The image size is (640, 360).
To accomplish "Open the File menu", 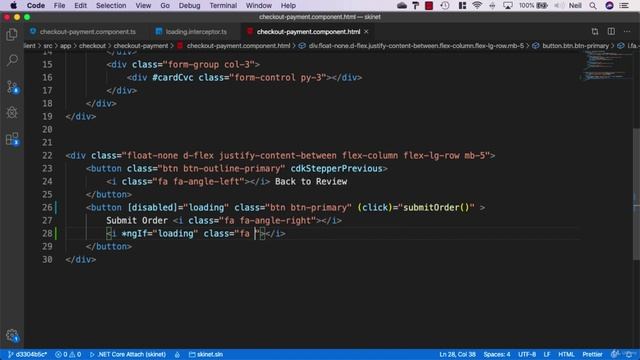I will [x=59, y=5].
